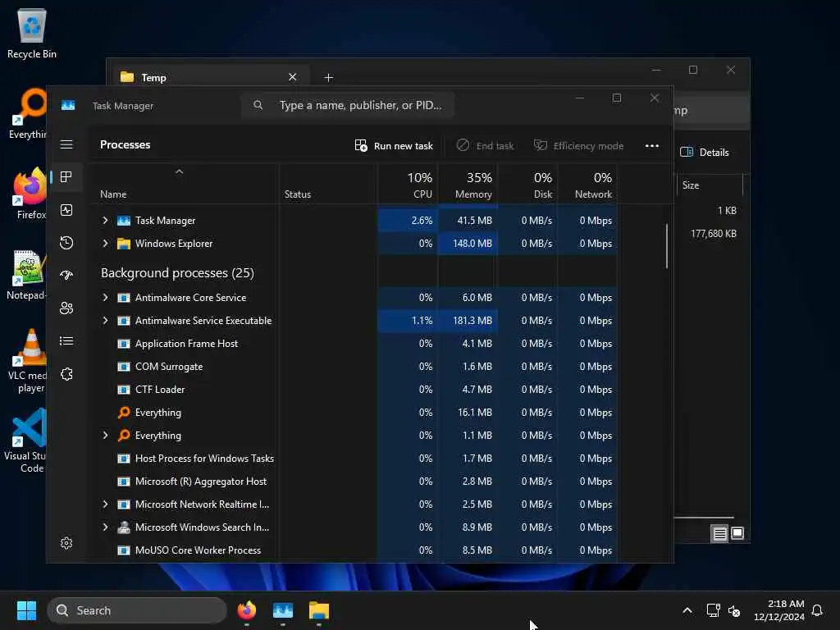
Task: Sort processes by CPU column
Action: click(409, 185)
